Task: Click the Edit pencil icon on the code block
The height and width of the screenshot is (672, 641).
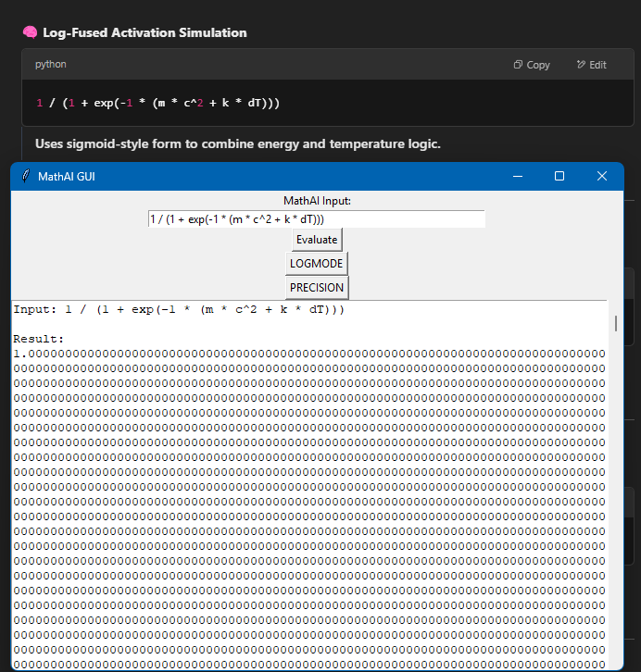Action: point(581,65)
